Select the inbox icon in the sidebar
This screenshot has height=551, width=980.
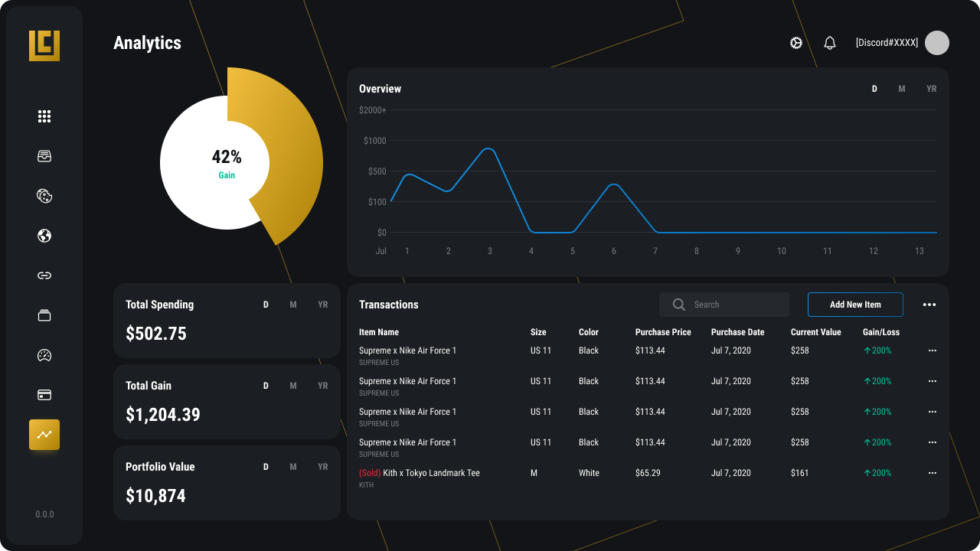[44, 156]
